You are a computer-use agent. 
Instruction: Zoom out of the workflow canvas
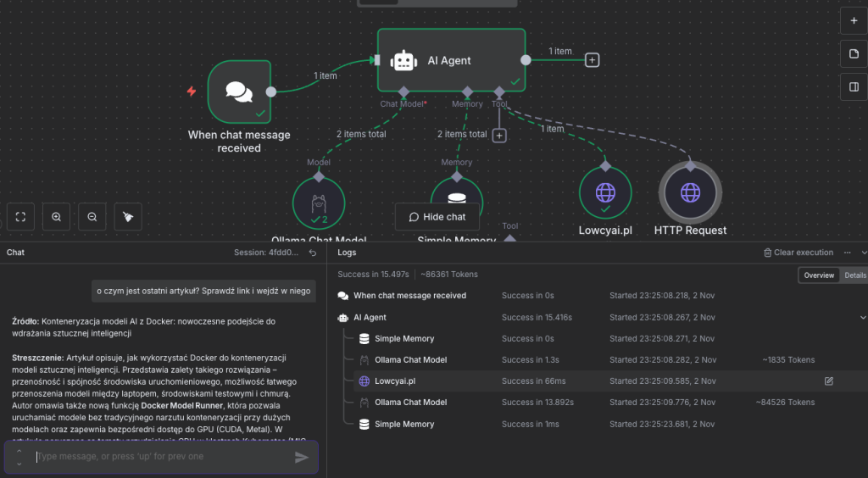coord(92,217)
